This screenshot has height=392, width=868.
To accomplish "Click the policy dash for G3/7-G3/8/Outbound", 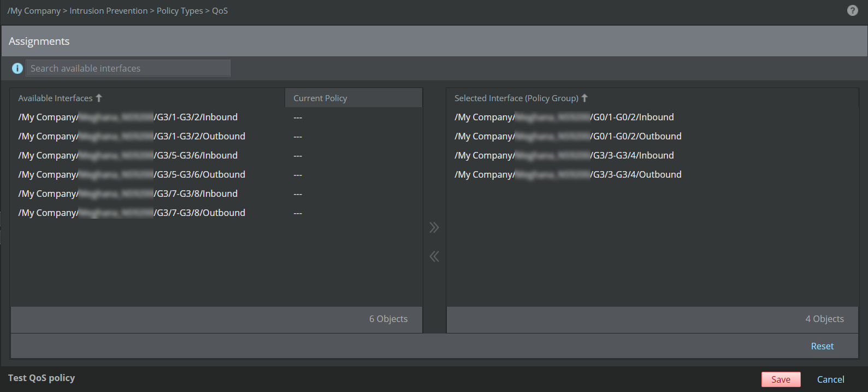I will (x=298, y=213).
